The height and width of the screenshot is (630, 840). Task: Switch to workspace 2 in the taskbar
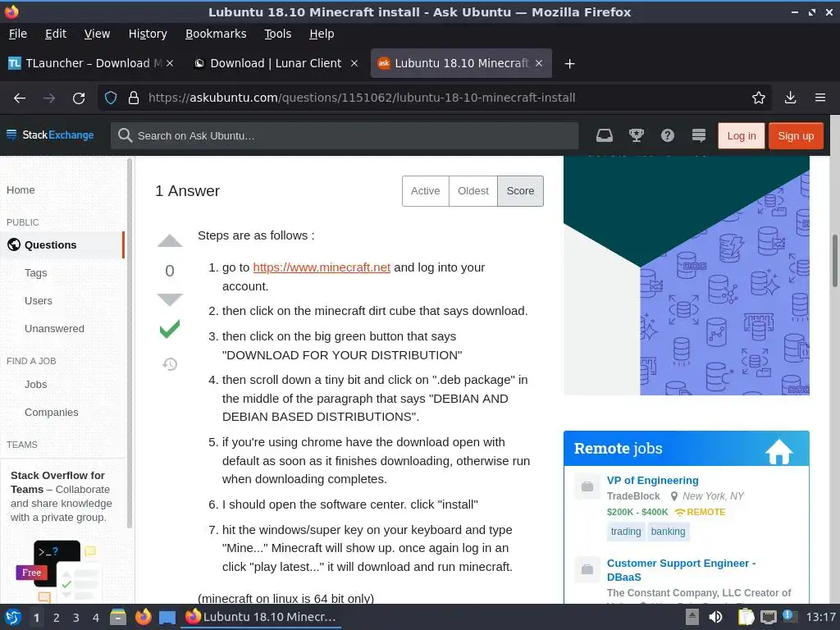57,618
